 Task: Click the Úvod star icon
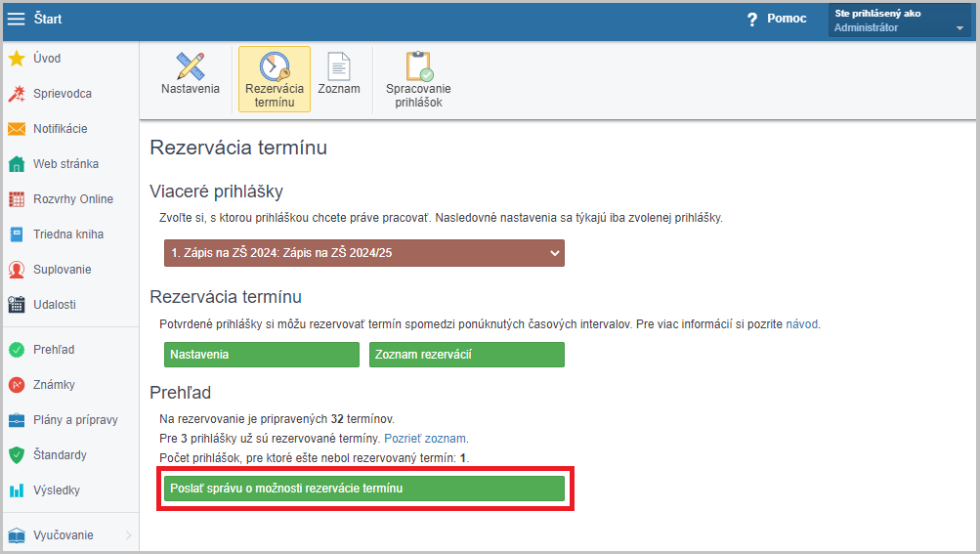[x=17, y=59]
